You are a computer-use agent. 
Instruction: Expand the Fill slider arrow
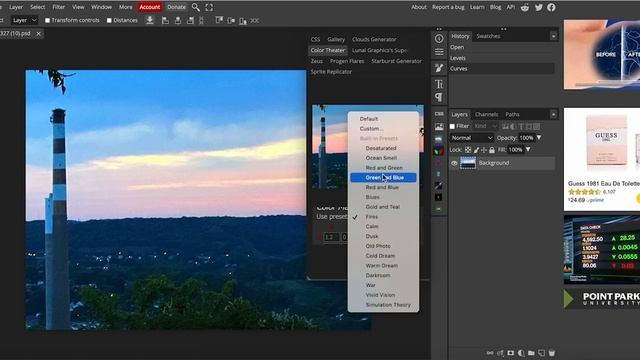point(528,150)
